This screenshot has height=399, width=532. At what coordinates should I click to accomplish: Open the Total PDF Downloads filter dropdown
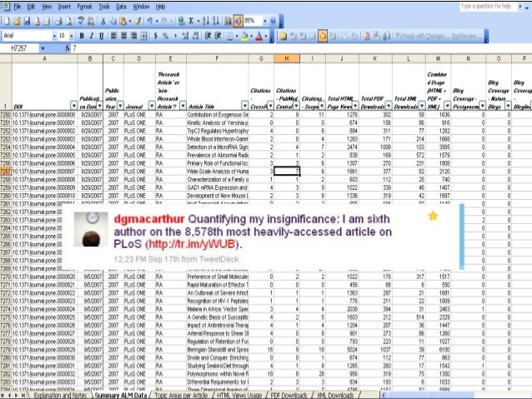389,106
